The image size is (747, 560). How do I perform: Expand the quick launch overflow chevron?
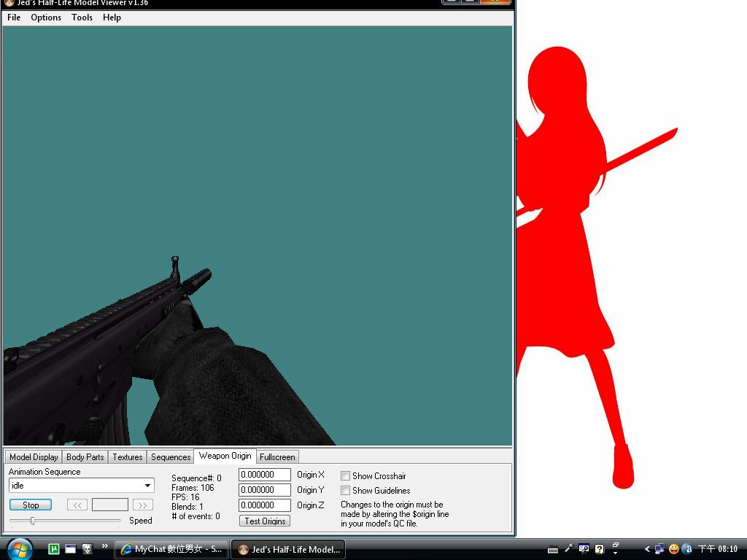(105, 545)
